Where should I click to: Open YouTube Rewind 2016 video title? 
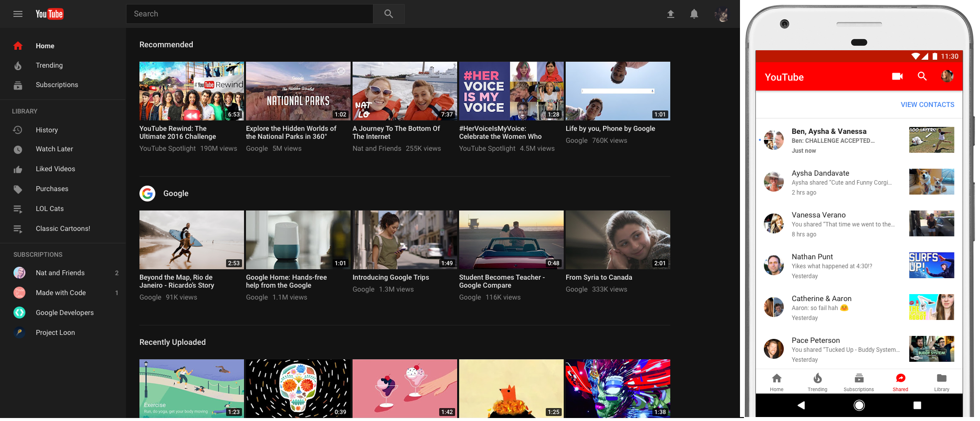[178, 132]
